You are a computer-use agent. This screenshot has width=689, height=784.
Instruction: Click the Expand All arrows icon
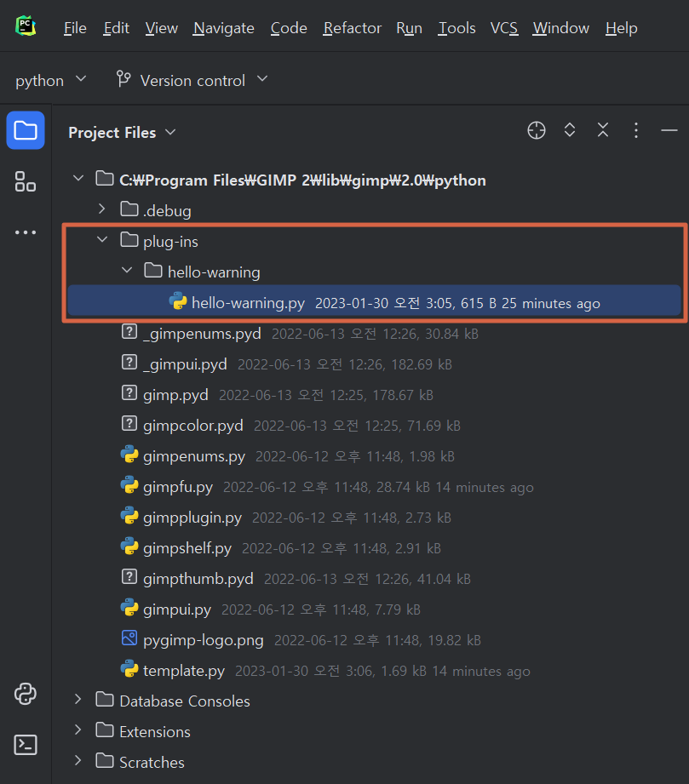coord(570,130)
